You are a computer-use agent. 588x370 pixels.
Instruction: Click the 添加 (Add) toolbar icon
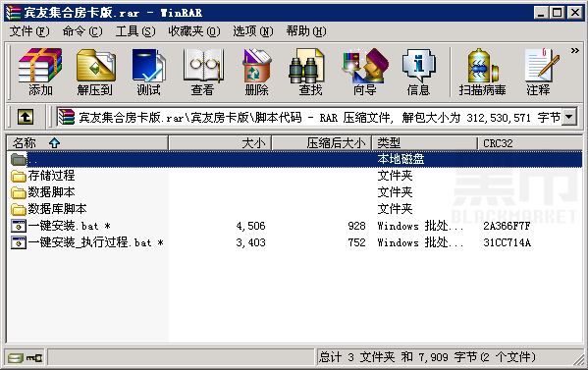click(x=40, y=71)
